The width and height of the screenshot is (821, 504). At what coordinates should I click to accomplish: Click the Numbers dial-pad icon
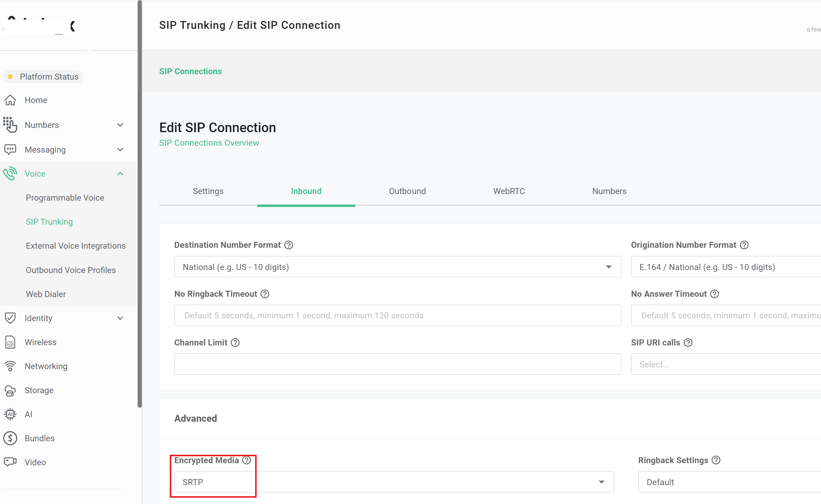10,125
